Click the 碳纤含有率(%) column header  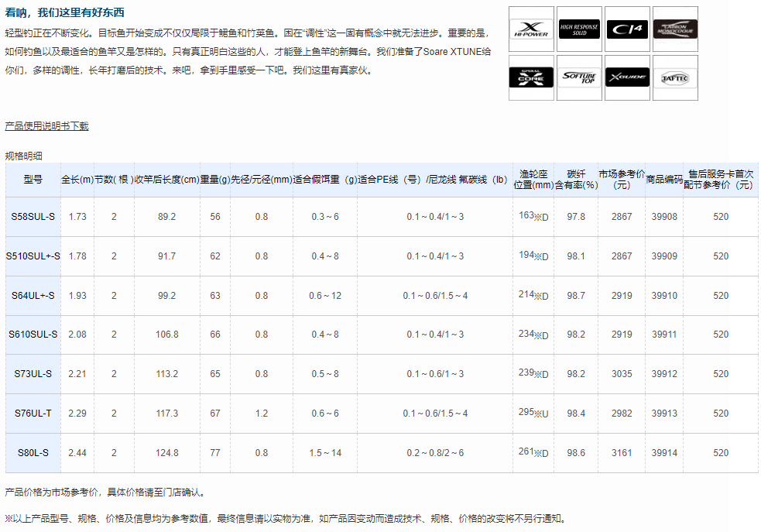click(x=576, y=180)
